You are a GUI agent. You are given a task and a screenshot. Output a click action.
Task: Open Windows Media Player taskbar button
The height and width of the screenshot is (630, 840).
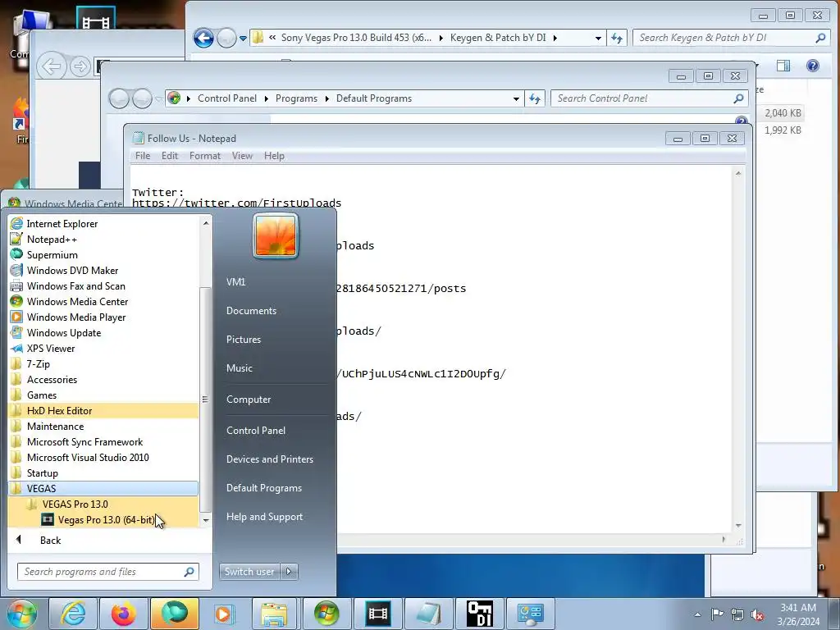point(225,614)
